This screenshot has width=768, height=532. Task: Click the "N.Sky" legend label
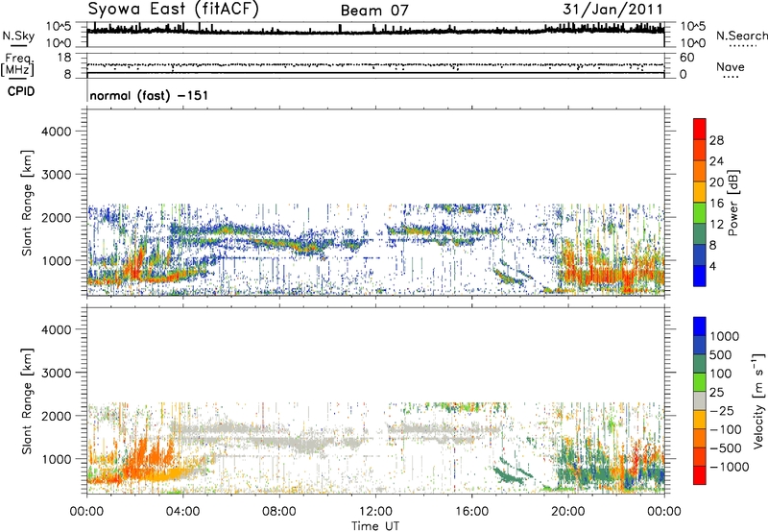[18, 36]
